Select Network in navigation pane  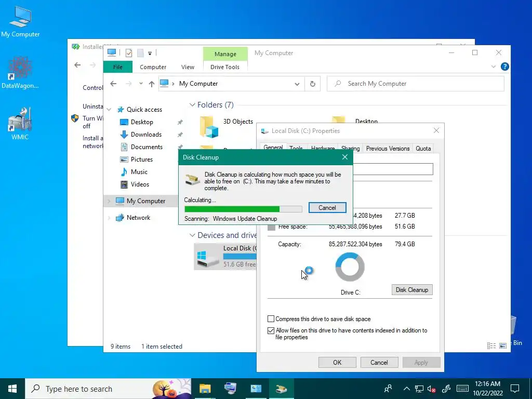click(x=138, y=218)
